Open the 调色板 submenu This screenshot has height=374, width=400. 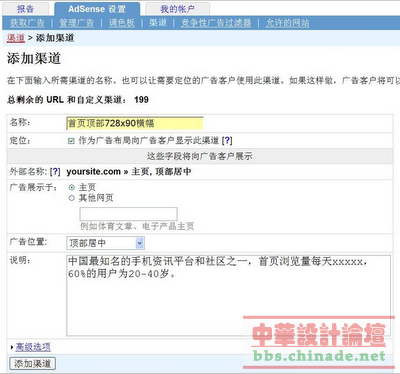pyautogui.click(x=122, y=23)
